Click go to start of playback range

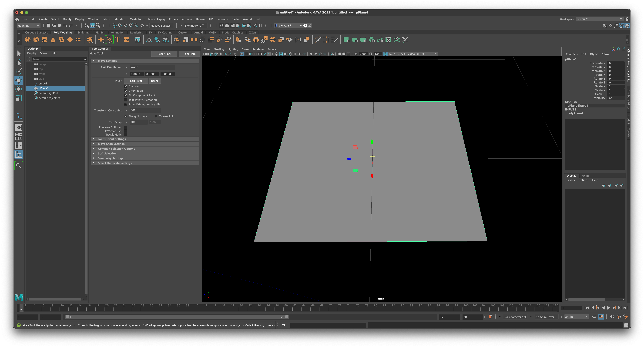coord(587,308)
